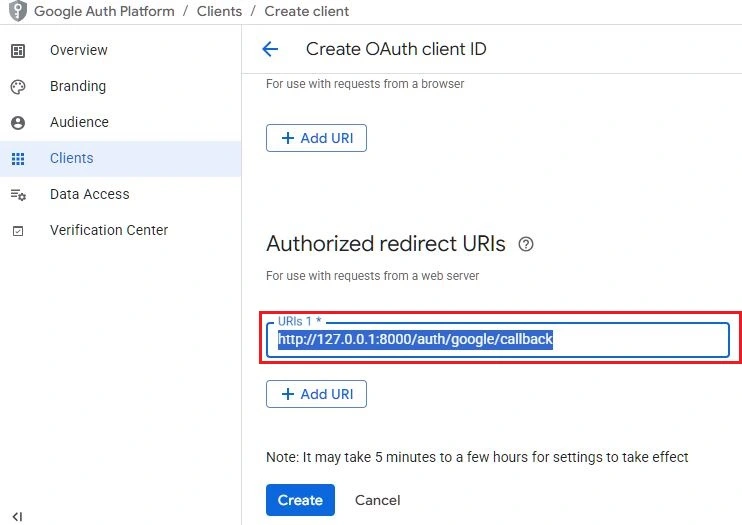742x525 pixels.
Task: Click 'For use with requests from a browser'
Action: (x=365, y=84)
